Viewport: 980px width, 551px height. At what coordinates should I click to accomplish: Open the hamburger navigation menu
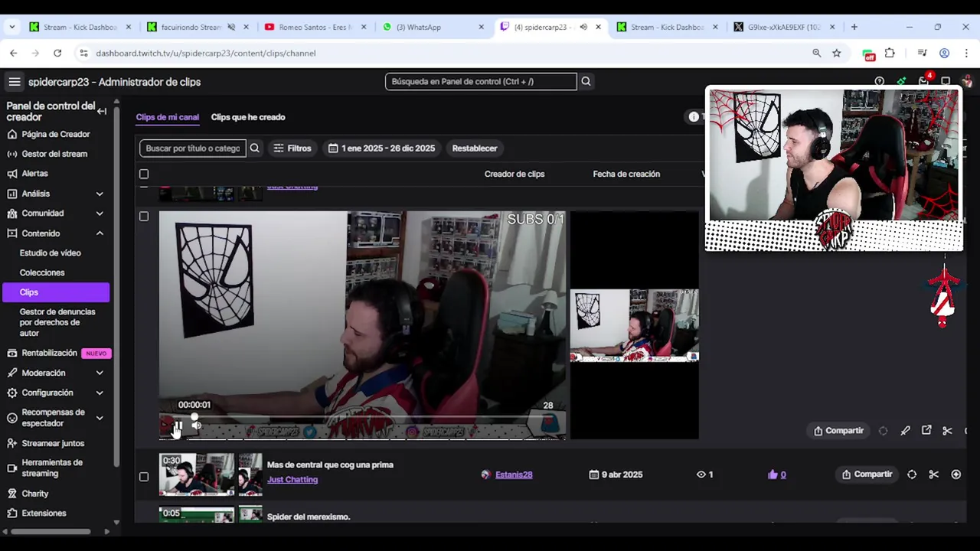click(15, 82)
